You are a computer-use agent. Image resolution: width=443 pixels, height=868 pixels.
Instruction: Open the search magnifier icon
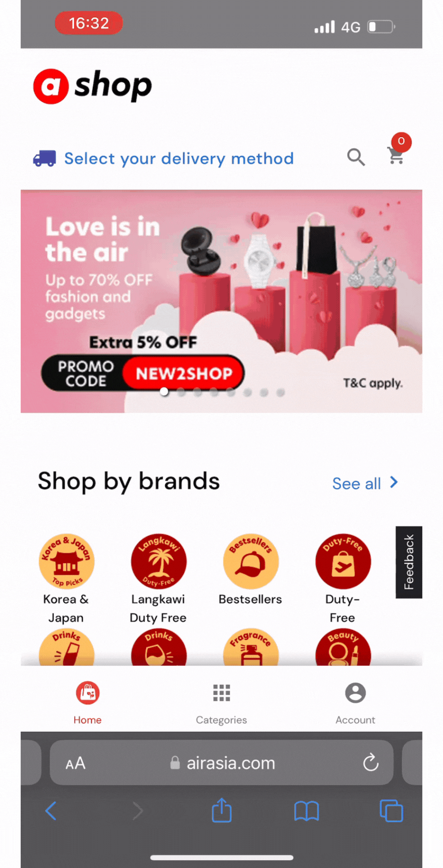point(356,157)
